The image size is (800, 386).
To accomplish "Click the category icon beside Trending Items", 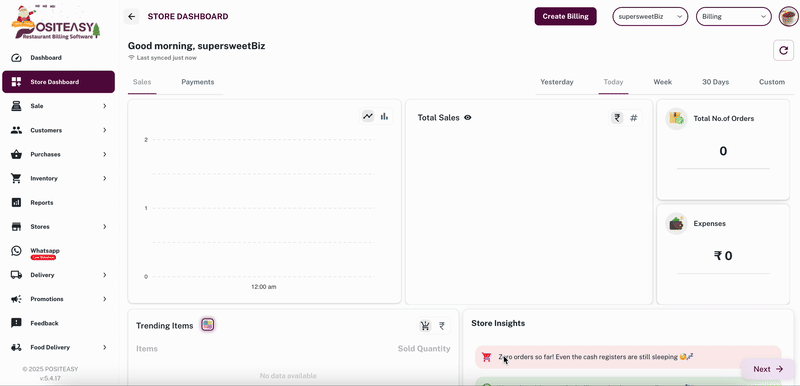I will click(207, 325).
